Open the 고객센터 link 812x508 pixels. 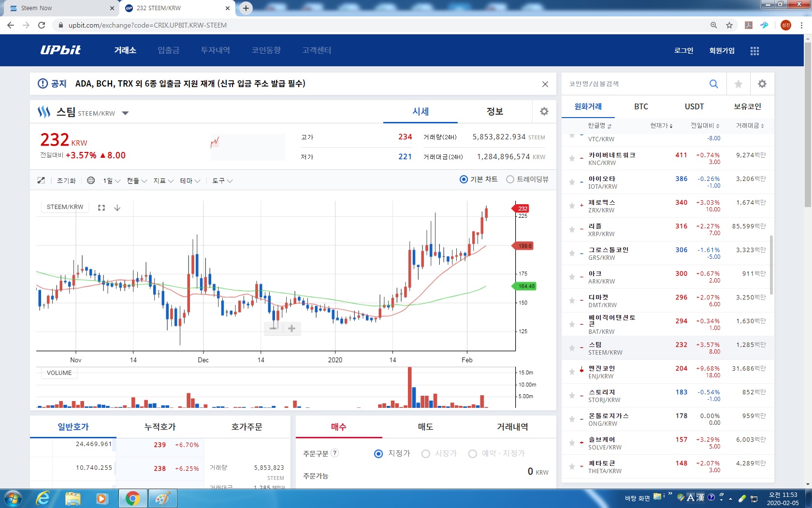(x=317, y=50)
